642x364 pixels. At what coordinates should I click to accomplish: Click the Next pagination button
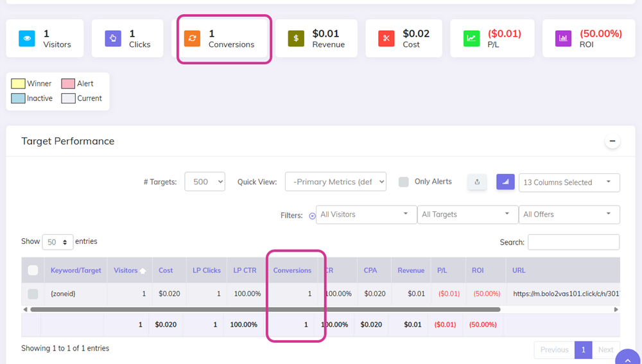tap(605, 350)
